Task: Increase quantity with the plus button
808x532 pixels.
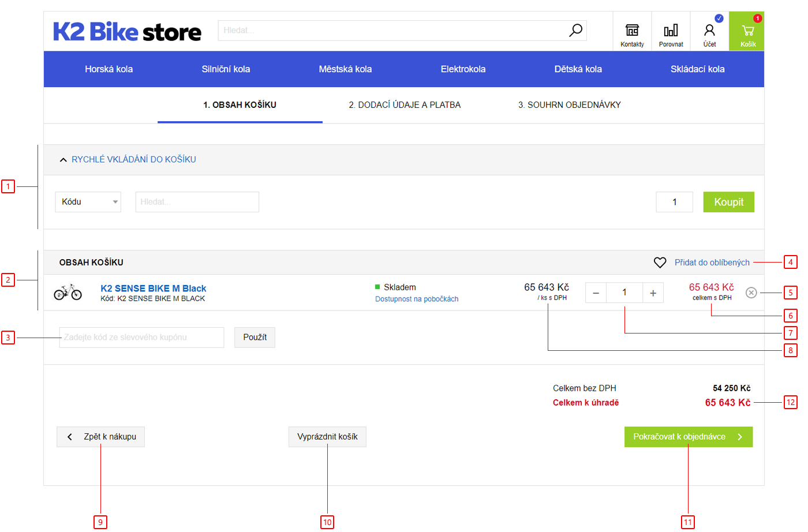Action: pyautogui.click(x=653, y=293)
